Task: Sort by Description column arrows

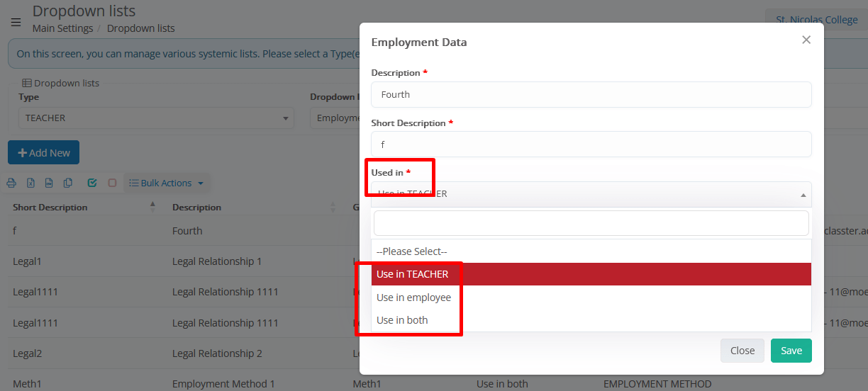Action: pos(333,207)
